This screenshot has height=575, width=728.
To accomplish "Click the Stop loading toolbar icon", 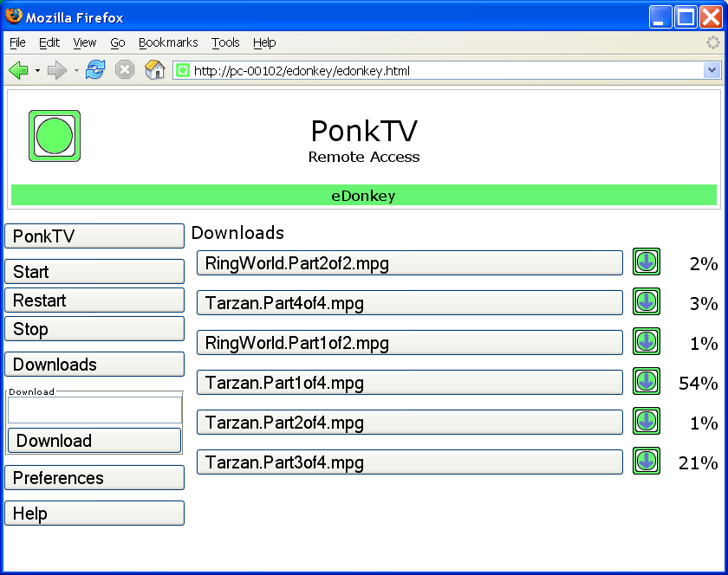I will tap(125, 70).
